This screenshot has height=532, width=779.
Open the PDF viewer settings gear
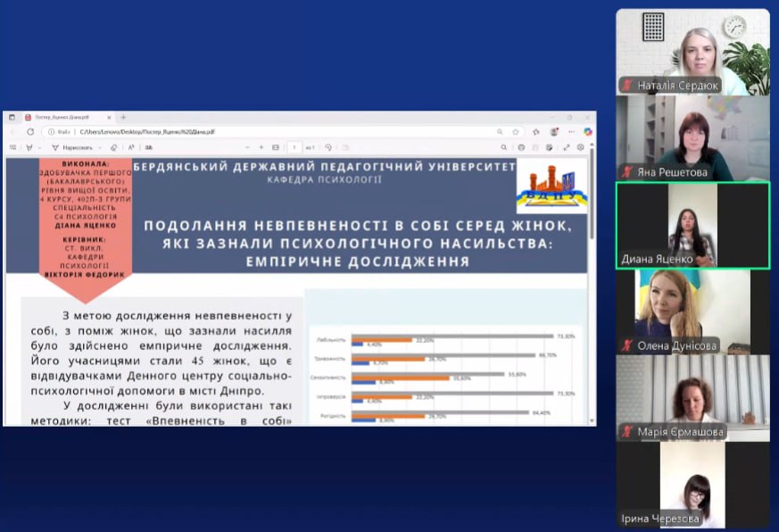[580, 147]
